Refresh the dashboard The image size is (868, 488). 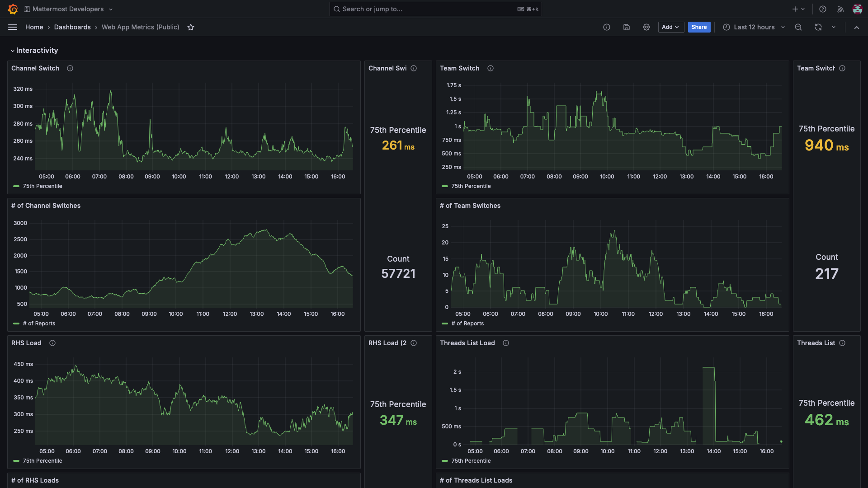click(x=818, y=27)
